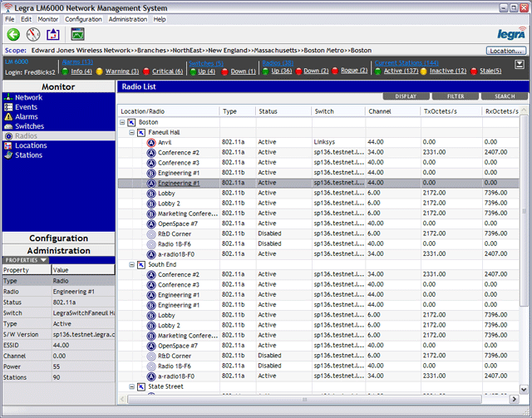This screenshot has width=532, height=418.
Task: Open the Inactive (12) stations link
Action: (448, 71)
